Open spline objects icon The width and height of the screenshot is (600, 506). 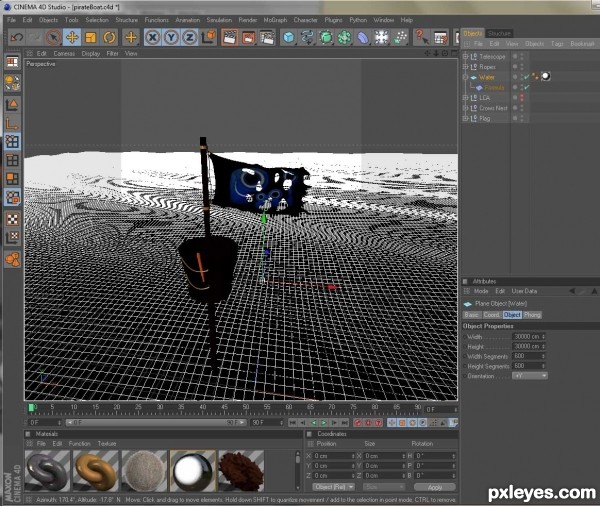click(307, 38)
